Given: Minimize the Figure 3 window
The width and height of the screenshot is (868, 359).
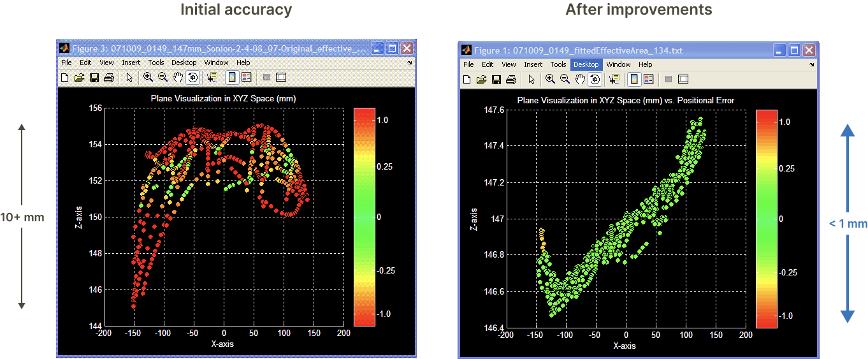Looking at the screenshot, I should [378, 48].
